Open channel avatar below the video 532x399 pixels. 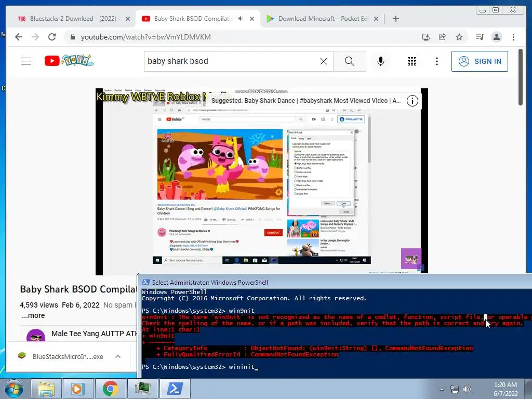[x=36, y=335]
